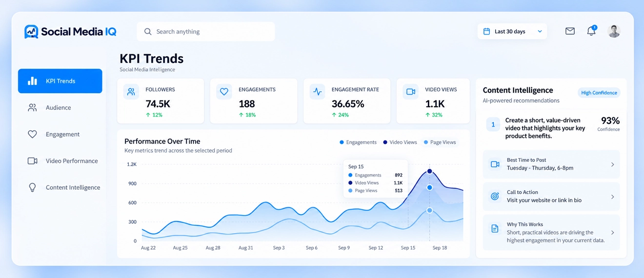
Task: Click the Engagements 188 value
Action: tap(247, 103)
